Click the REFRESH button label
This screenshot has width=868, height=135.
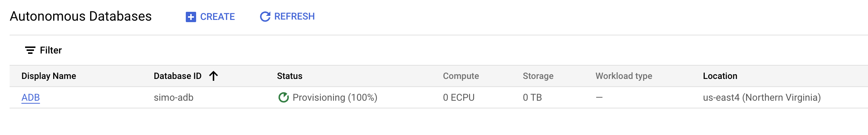coord(294,17)
